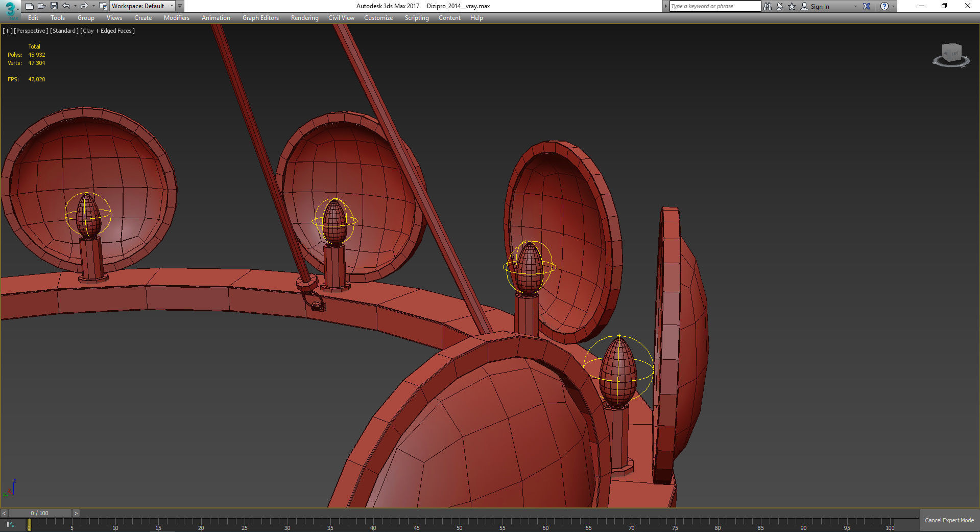The height and width of the screenshot is (532, 980).
Task: Open the Rendering menu
Action: coord(305,18)
